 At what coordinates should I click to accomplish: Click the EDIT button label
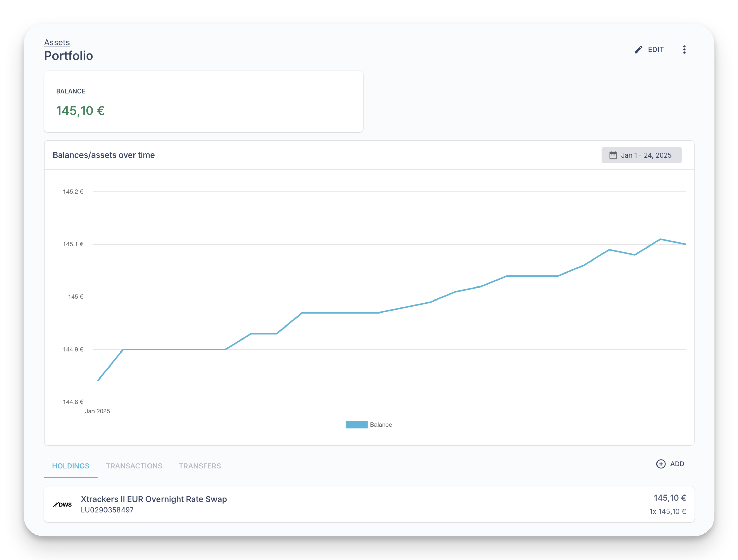[656, 50]
